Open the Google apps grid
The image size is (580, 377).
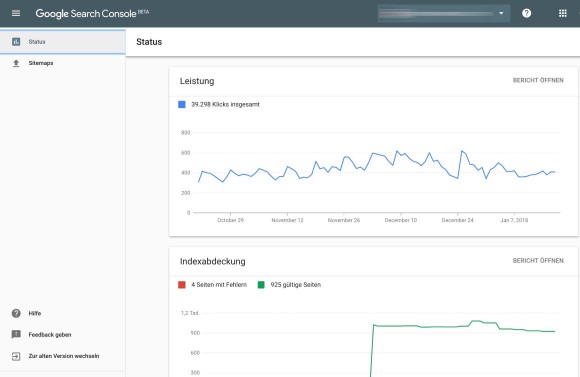(x=563, y=13)
